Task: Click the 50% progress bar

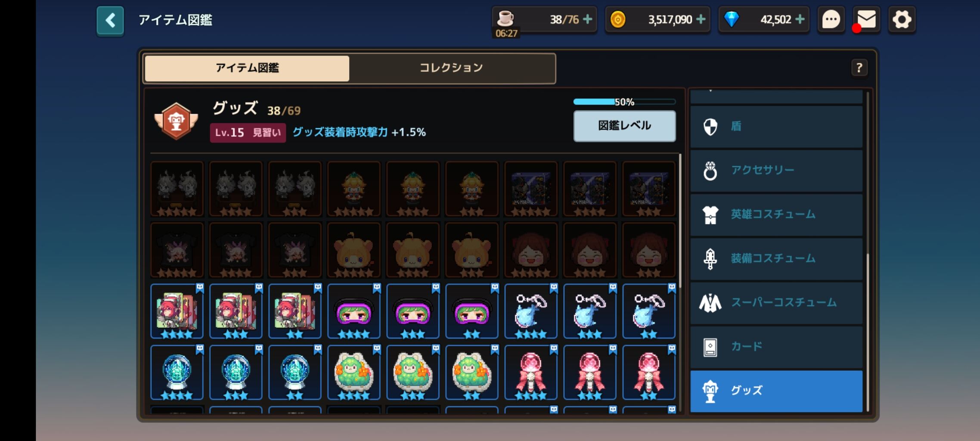Action: pyautogui.click(x=624, y=102)
